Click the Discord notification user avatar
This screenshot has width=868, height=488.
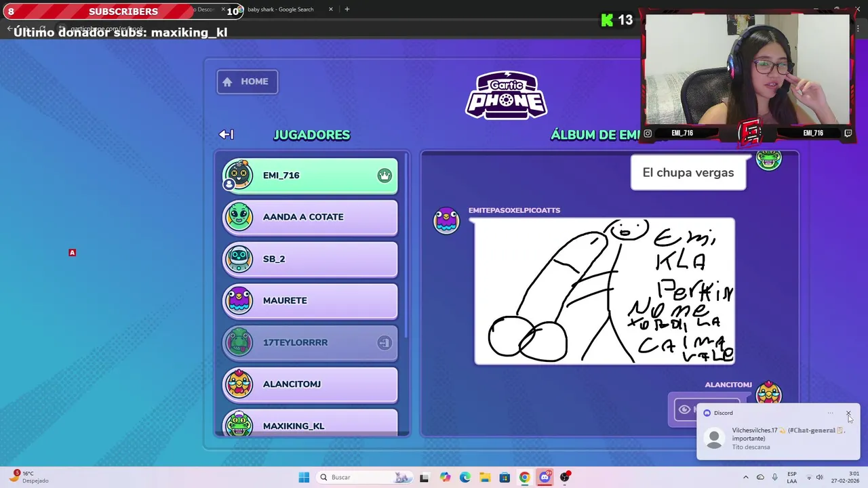coord(714,439)
